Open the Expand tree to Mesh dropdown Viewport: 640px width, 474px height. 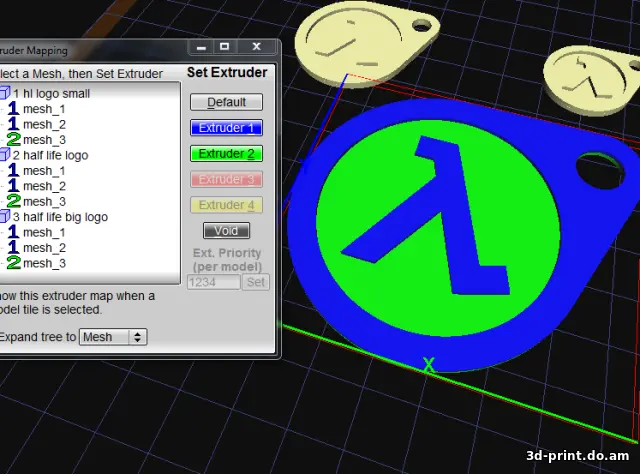click(113, 337)
